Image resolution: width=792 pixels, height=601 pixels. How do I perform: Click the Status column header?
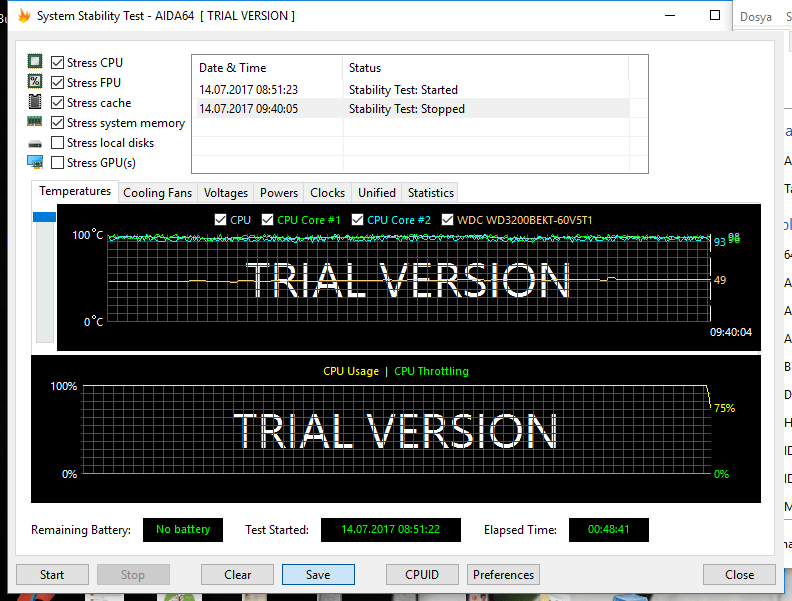tap(486, 68)
